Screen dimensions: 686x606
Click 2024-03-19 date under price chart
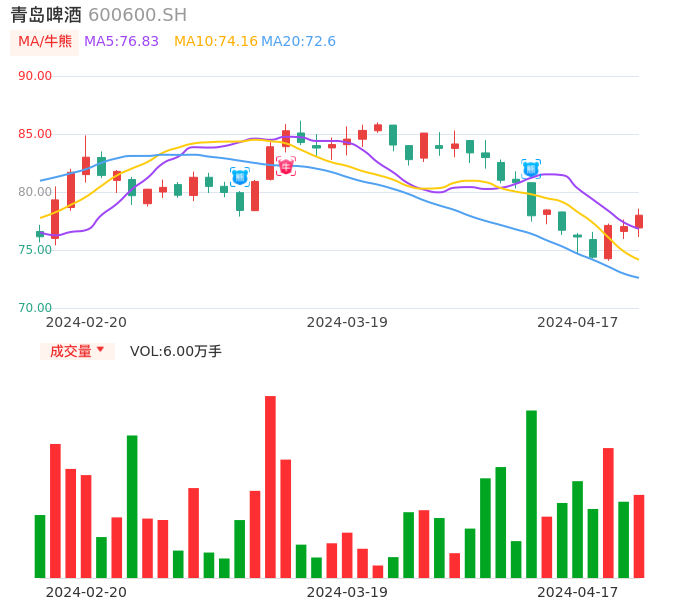coord(347,322)
